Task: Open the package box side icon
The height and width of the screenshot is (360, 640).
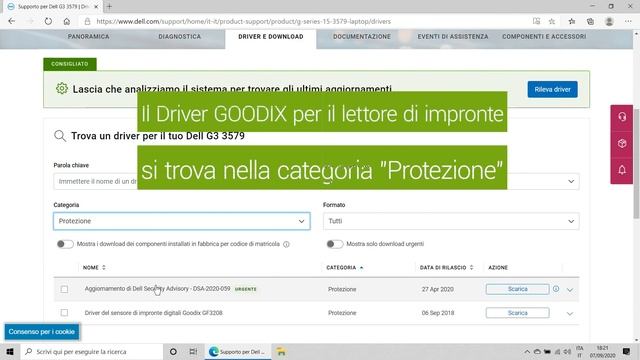Action: coord(622,143)
